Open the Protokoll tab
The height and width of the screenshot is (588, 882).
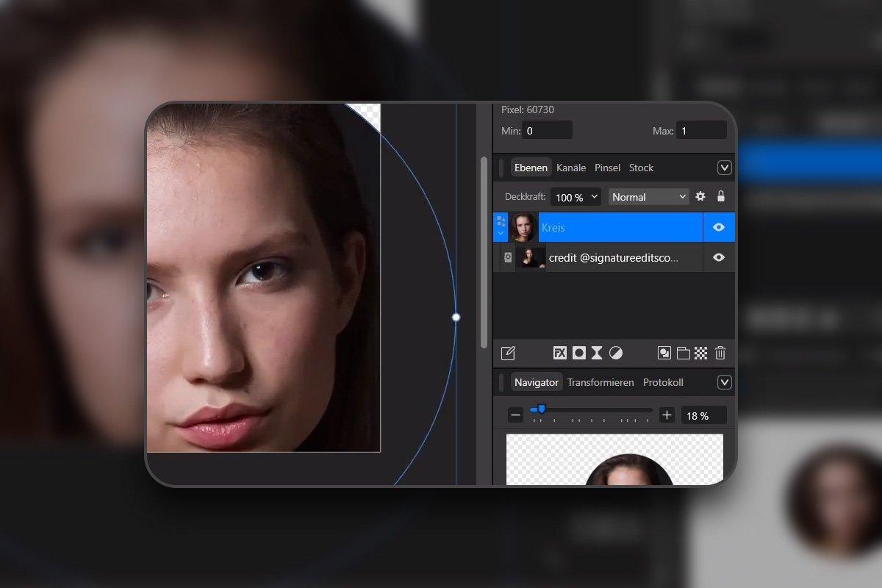[x=663, y=382]
